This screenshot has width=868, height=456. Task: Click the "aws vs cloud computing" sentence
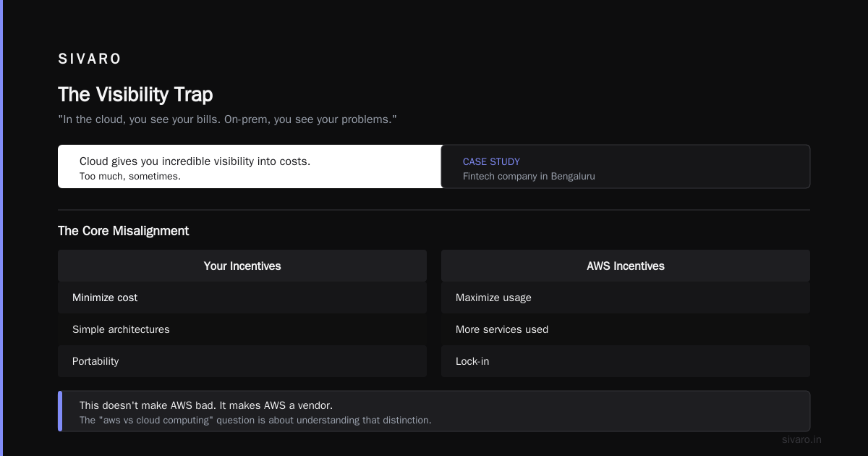[x=255, y=420]
